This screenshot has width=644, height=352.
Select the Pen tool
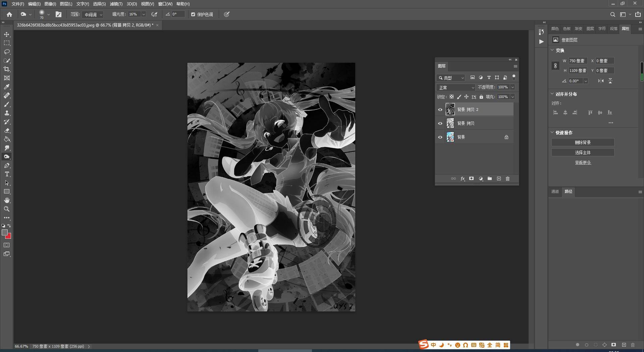click(x=7, y=165)
